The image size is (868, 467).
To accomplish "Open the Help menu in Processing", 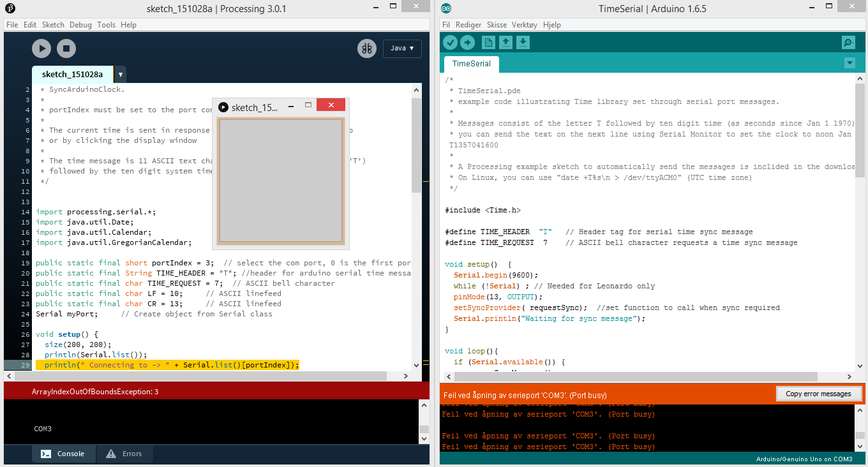I will (128, 25).
